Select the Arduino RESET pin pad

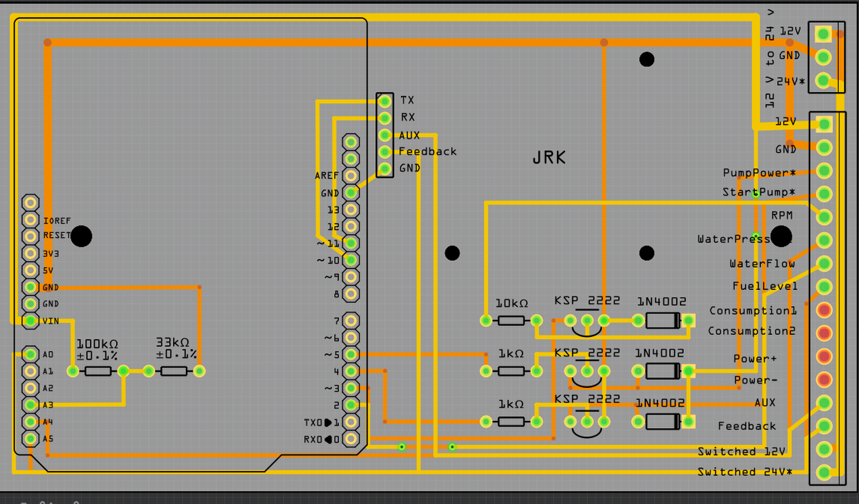click(30, 236)
